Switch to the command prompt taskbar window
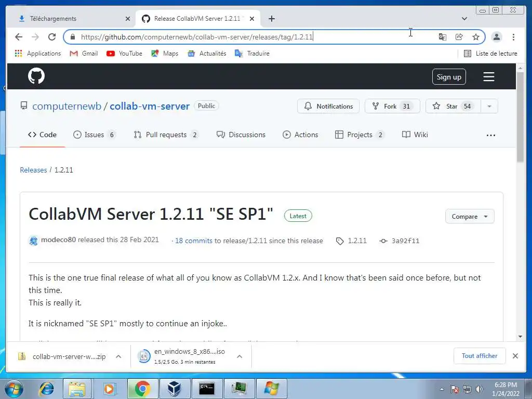This screenshot has height=399, width=532. tap(207, 389)
